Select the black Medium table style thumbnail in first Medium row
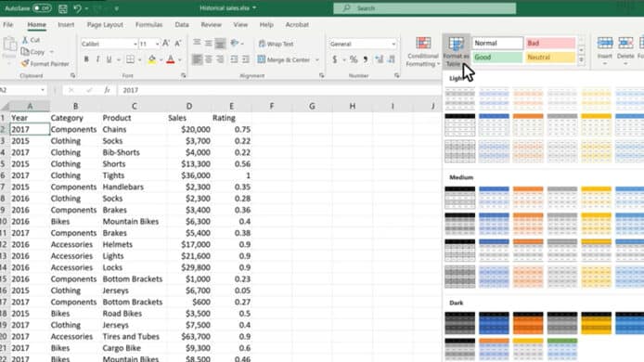The width and height of the screenshot is (644, 362). pyautogui.click(x=460, y=198)
